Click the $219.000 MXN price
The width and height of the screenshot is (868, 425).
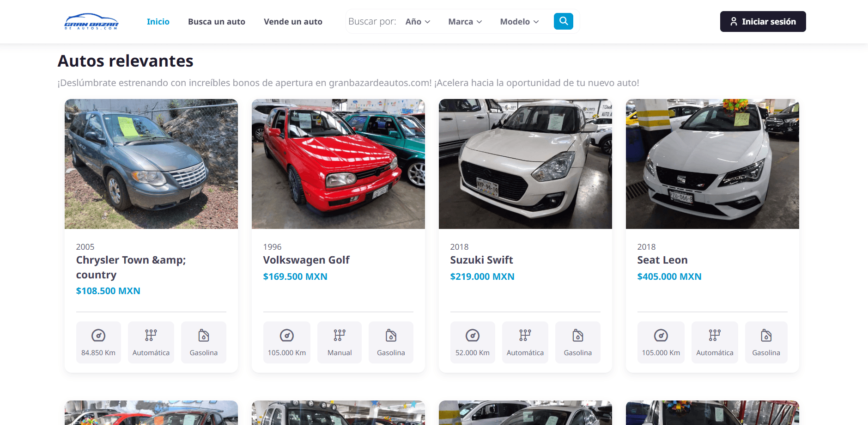tap(482, 277)
